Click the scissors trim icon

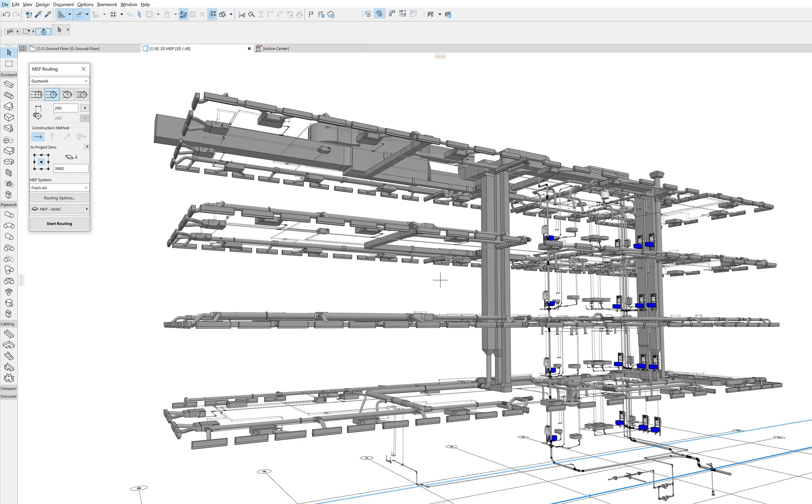coord(242,14)
